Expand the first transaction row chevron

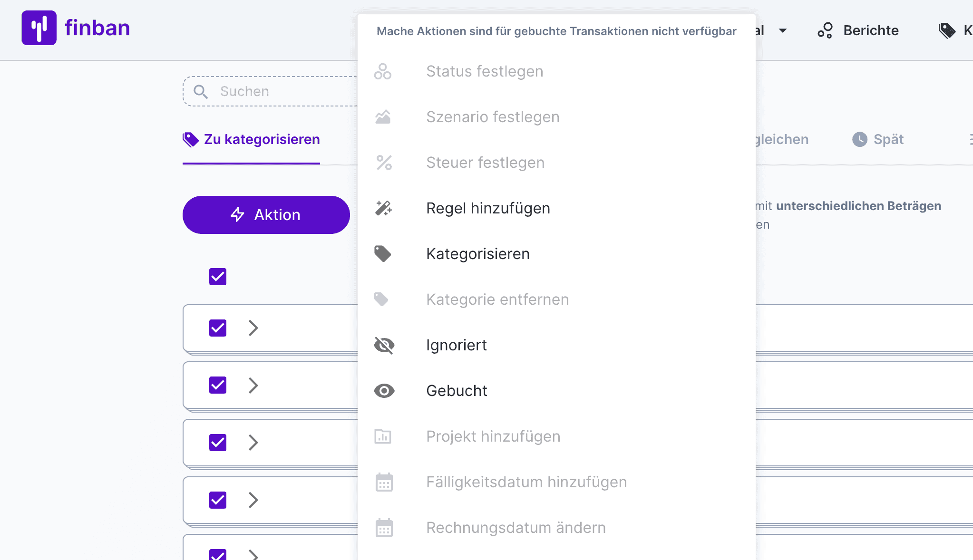click(x=253, y=328)
